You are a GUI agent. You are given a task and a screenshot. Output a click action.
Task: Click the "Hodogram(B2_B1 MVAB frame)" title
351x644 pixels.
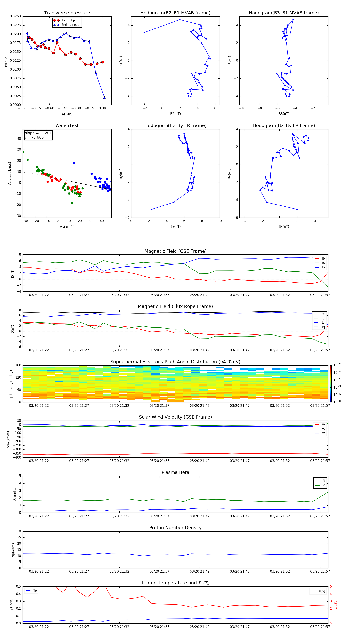point(175,13)
